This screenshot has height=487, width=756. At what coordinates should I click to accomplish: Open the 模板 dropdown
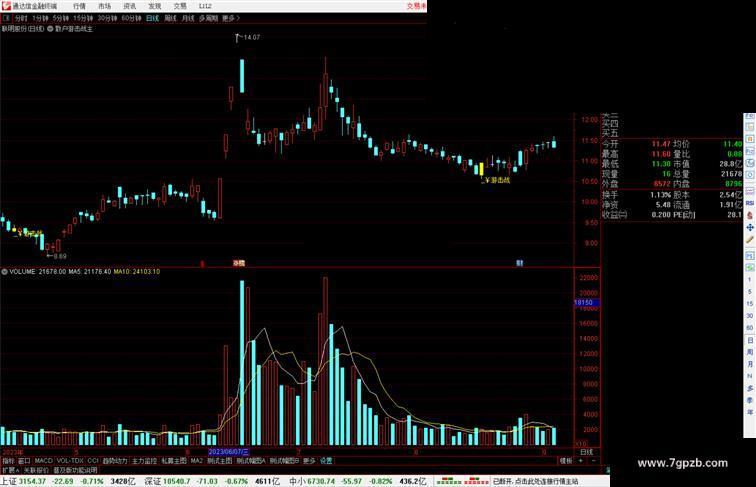point(566,461)
